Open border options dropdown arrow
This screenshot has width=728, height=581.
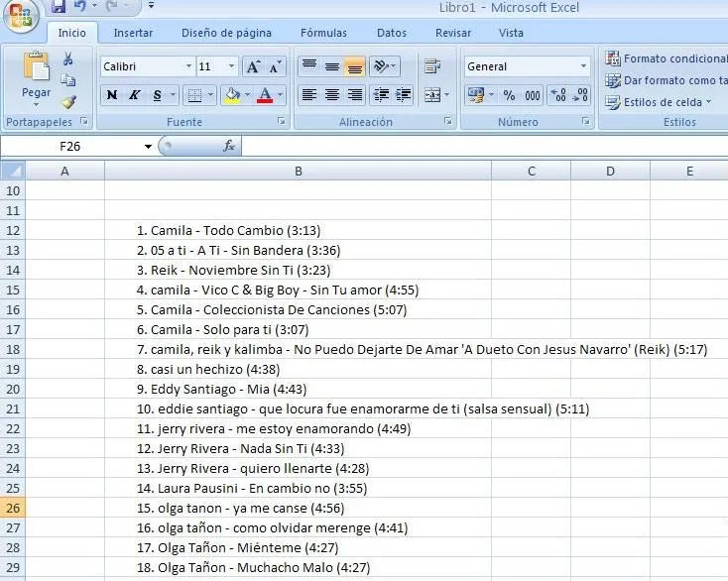210,95
